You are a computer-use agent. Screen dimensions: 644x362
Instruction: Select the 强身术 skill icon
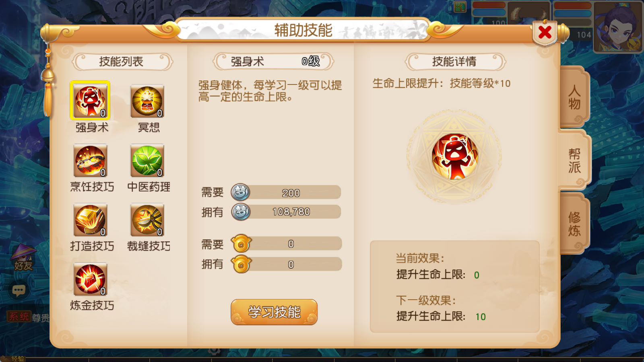click(90, 101)
